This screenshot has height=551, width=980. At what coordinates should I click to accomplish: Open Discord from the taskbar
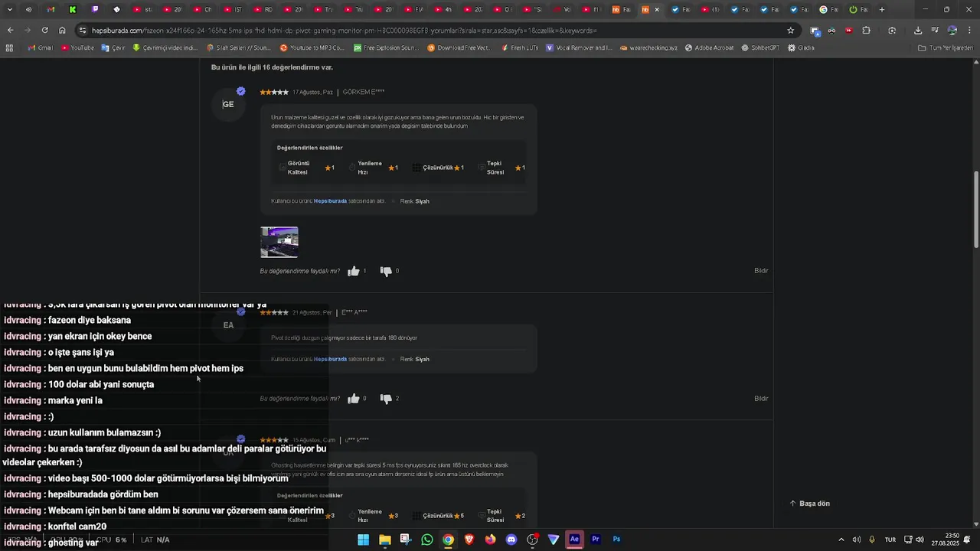click(x=511, y=540)
